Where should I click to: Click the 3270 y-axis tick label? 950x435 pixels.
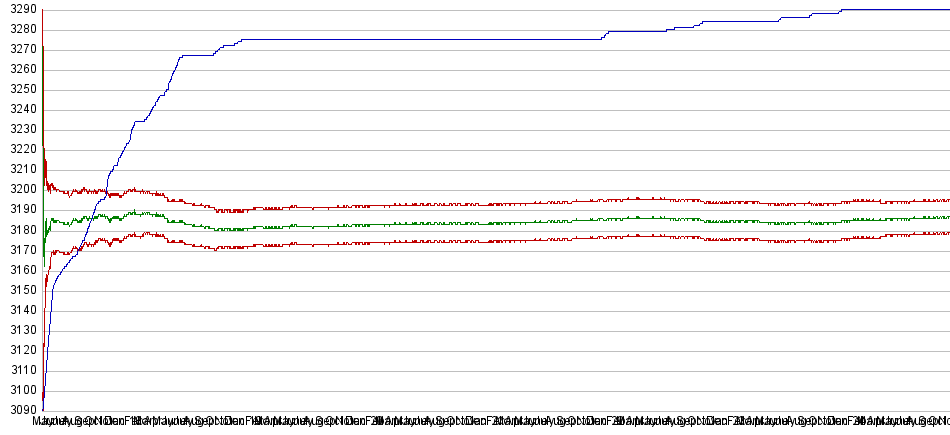click(19, 50)
